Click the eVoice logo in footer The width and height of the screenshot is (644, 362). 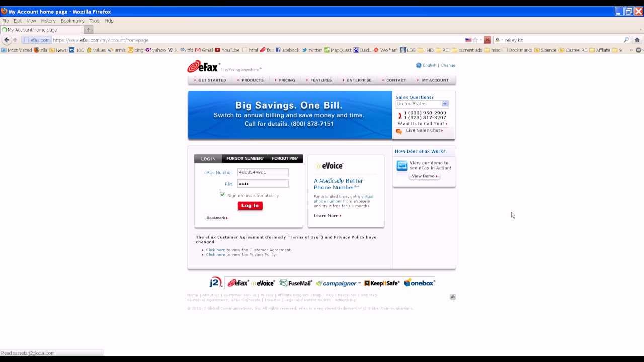263,283
